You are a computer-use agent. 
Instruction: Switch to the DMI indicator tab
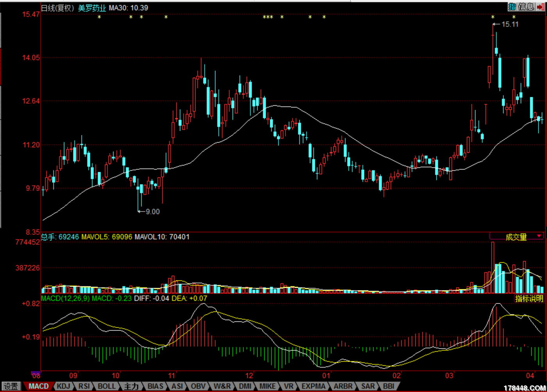tap(245, 386)
